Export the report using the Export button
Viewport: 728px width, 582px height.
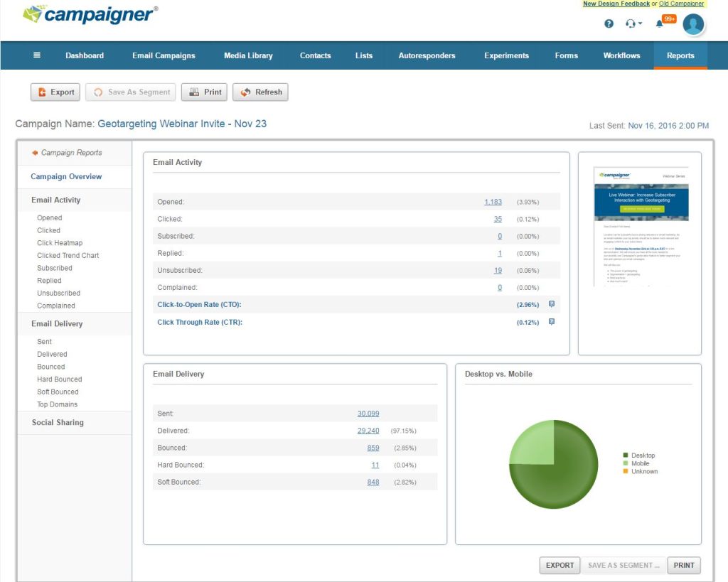coord(55,92)
